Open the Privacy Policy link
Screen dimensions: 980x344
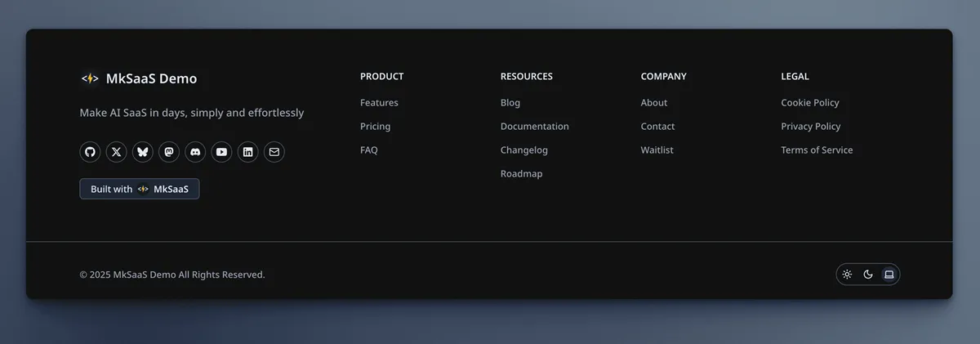tap(811, 127)
